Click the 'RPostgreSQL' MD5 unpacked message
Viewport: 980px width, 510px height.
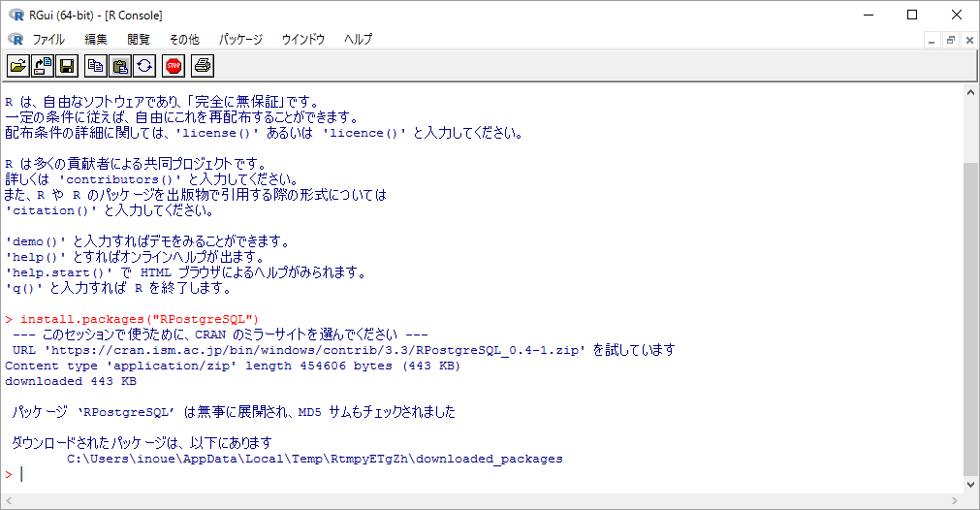(x=234, y=412)
